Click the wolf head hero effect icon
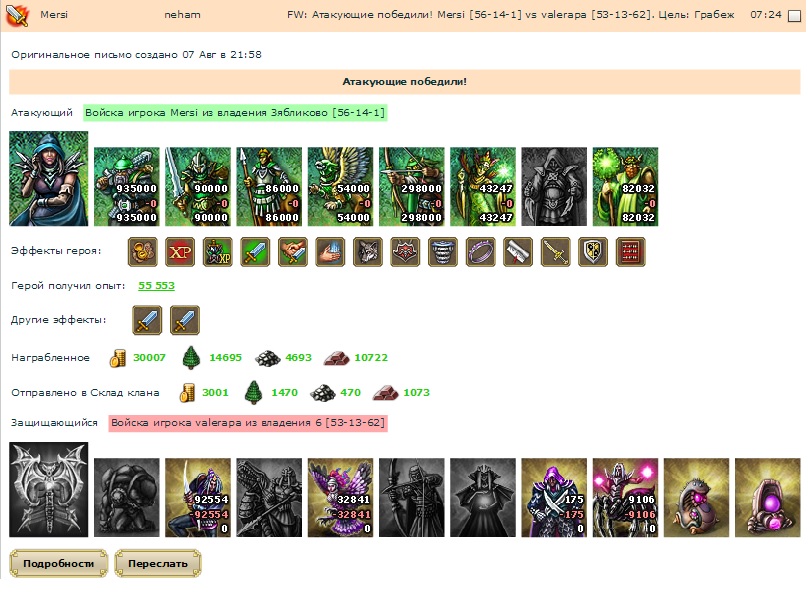808x592 pixels. (x=368, y=252)
